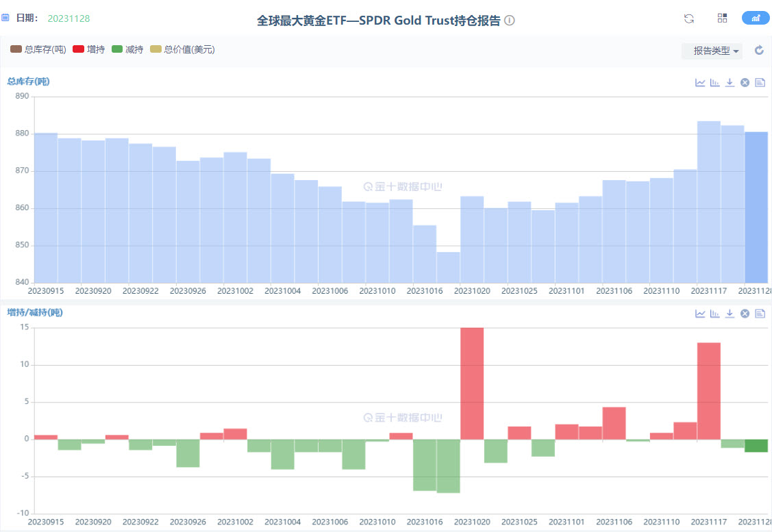Click the 增持/减持(吨) chart title
The image size is (772, 532).
point(34,312)
